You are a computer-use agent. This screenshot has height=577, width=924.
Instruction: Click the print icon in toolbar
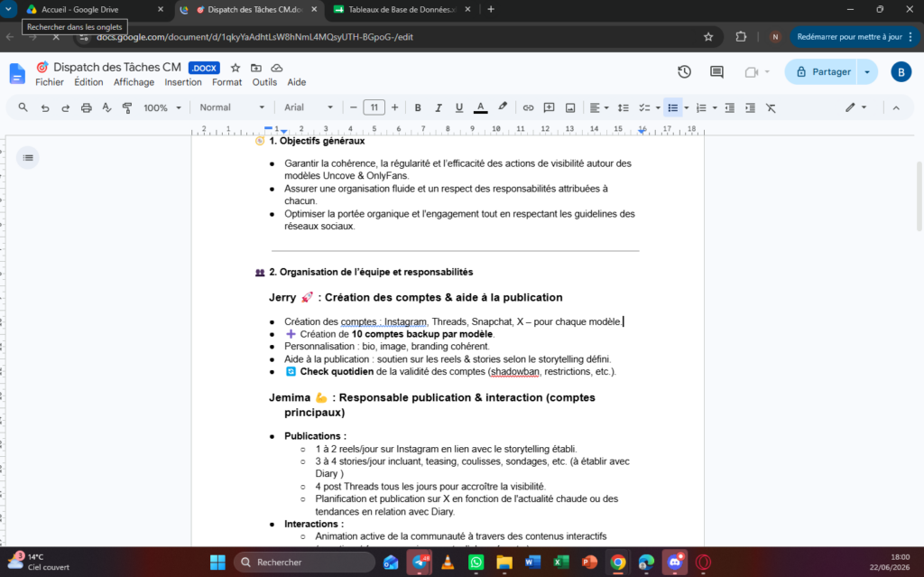coord(86,108)
